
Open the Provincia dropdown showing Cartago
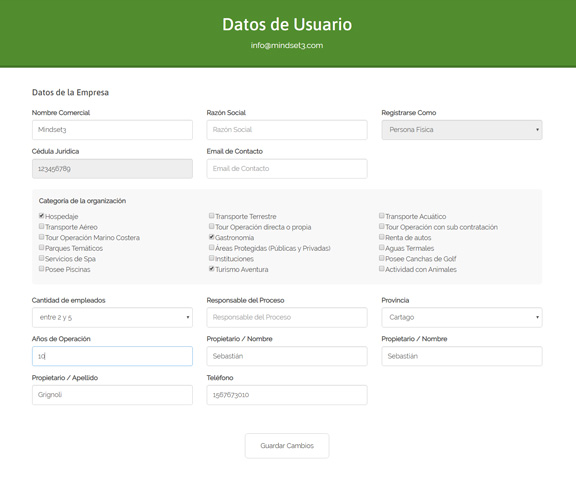pos(462,317)
